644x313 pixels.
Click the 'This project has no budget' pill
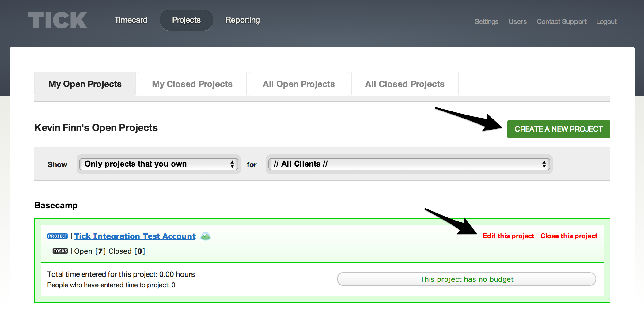coord(467,279)
